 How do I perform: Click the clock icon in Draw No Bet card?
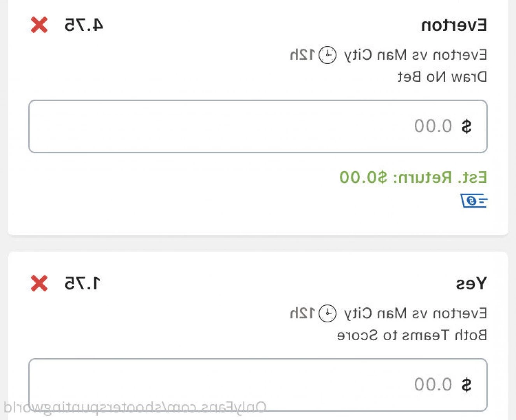tap(327, 55)
